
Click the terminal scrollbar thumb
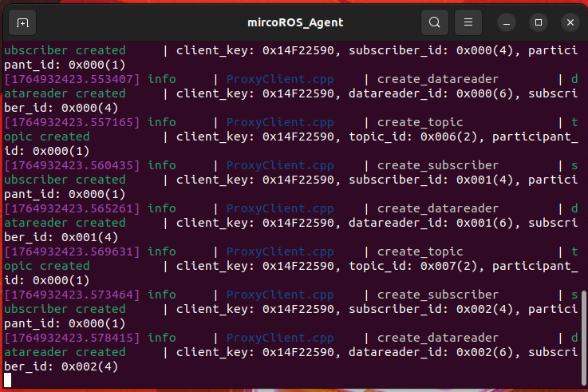point(583,338)
